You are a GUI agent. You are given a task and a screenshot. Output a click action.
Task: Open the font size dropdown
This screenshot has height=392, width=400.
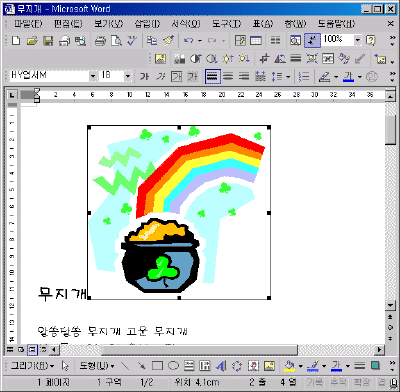pos(128,77)
